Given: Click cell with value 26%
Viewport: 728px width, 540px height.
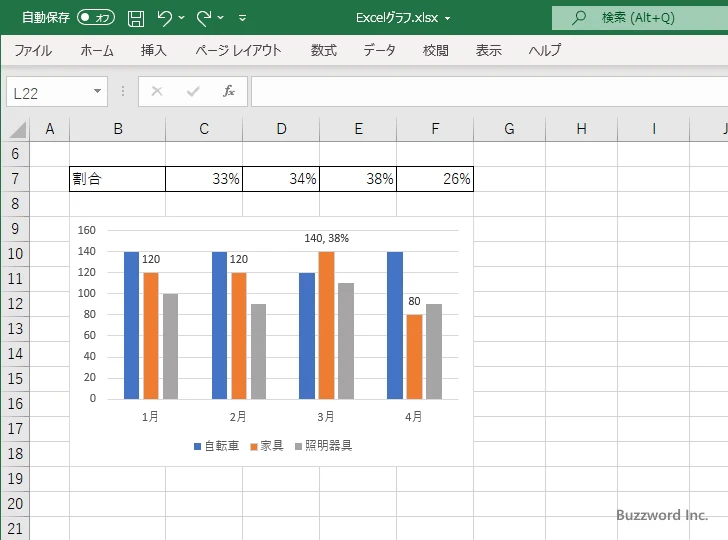Looking at the screenshot, I should coord(435,179).
